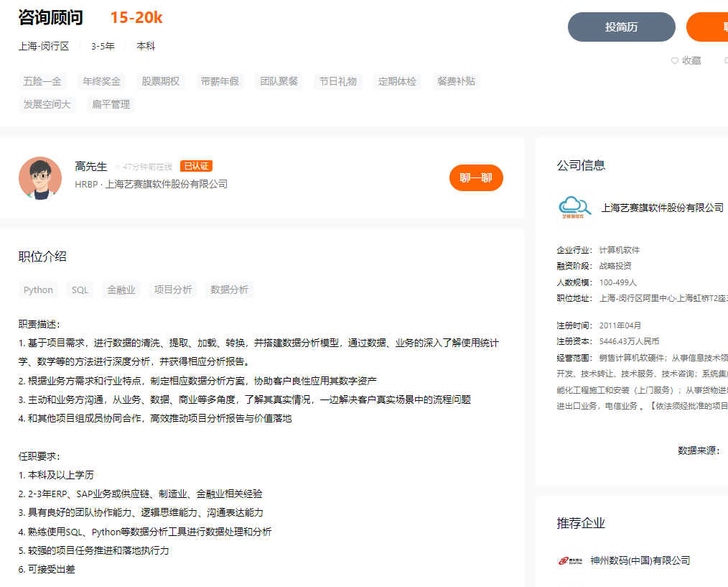This screenshot has width=728, height=587.
Task: Click the 高先生 recruiter name
Action: pos(90,167)
